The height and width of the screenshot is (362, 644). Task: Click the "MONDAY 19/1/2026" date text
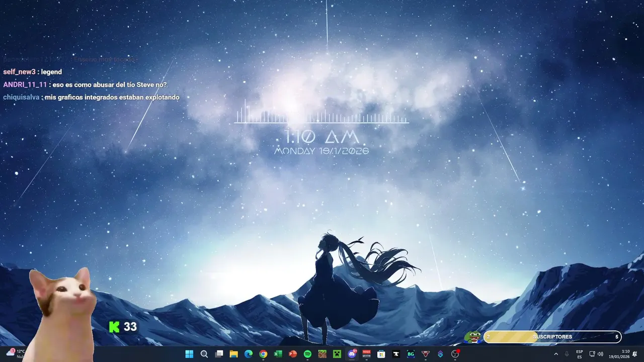[x=321, y=151]
